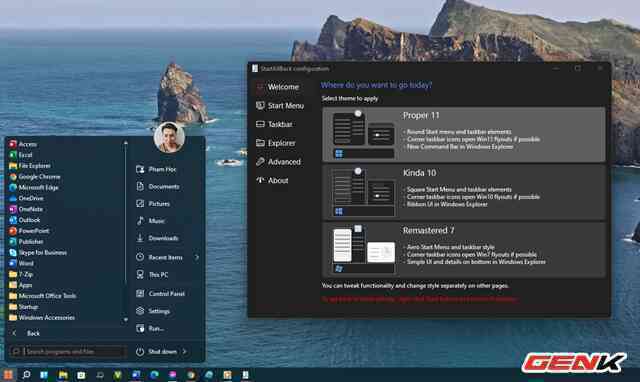Launch Skype for Business
Screen dimensions: 640x382
point(38,253)
